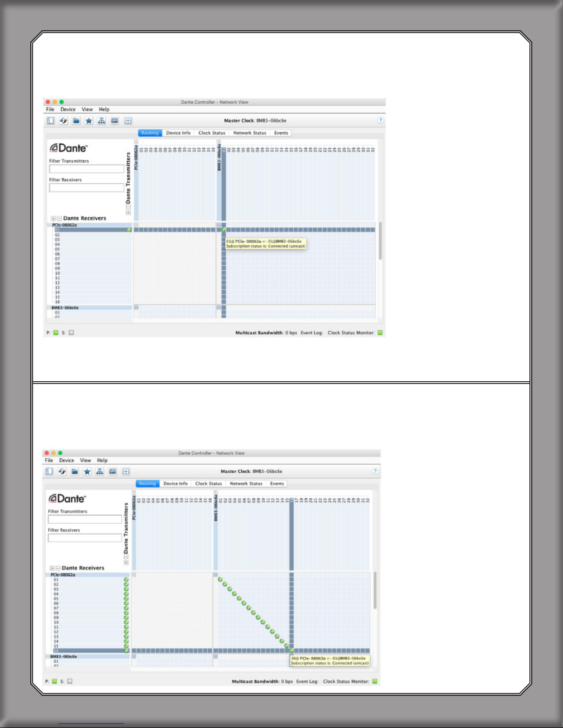
Task: Toggle crosspoint check above 16@ tooltip, lower window
Action: click(291, 650)
